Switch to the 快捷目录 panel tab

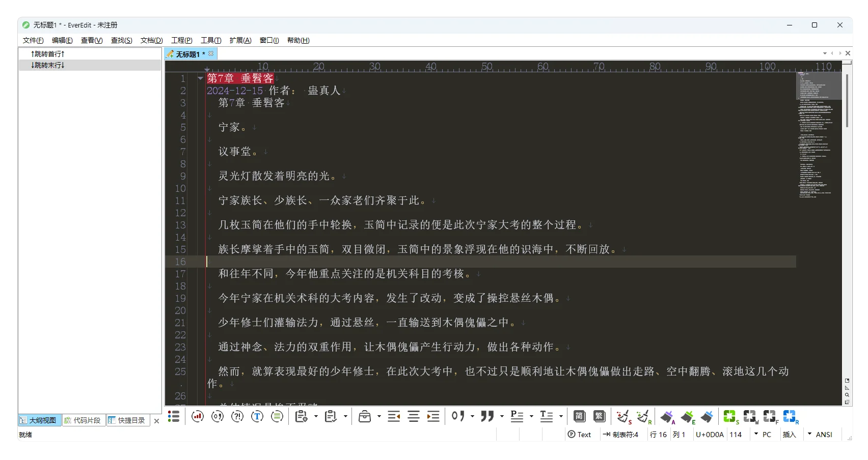[128, 420]
